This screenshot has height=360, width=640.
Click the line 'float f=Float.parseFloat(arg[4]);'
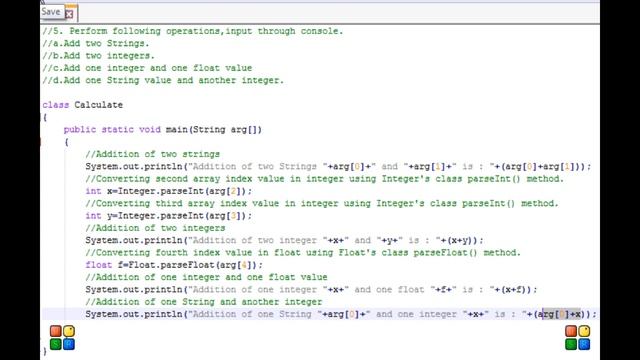click(x=174, y=265)
